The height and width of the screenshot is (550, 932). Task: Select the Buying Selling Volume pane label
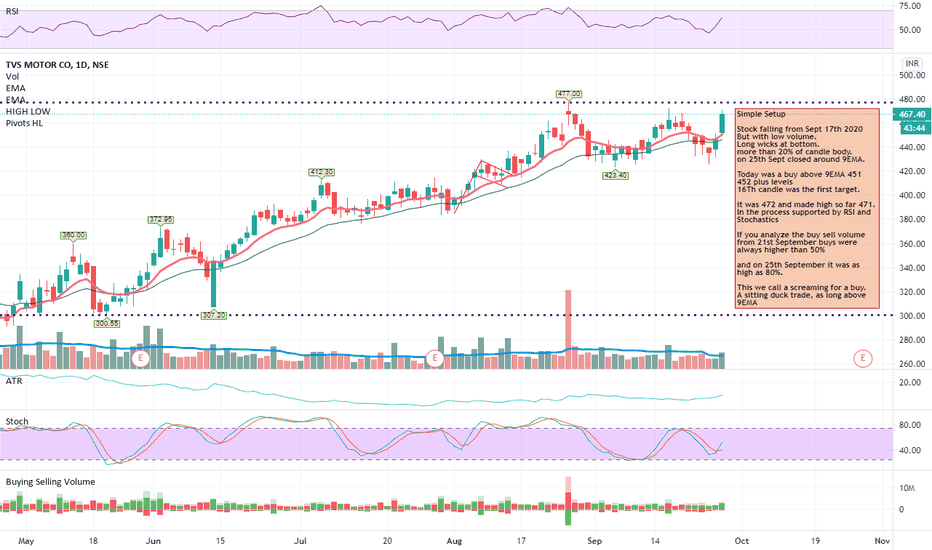(x=51, y=482)
